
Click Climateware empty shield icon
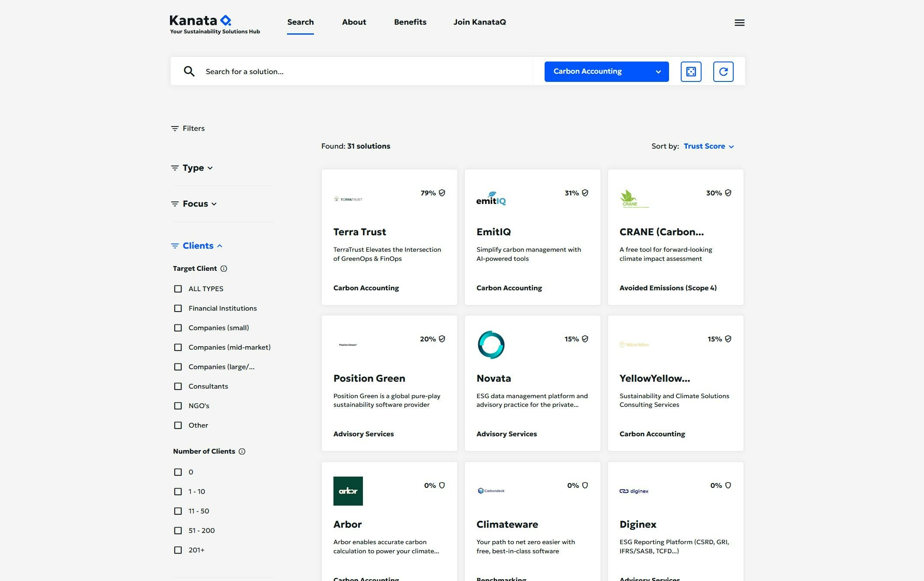[585, 485]
